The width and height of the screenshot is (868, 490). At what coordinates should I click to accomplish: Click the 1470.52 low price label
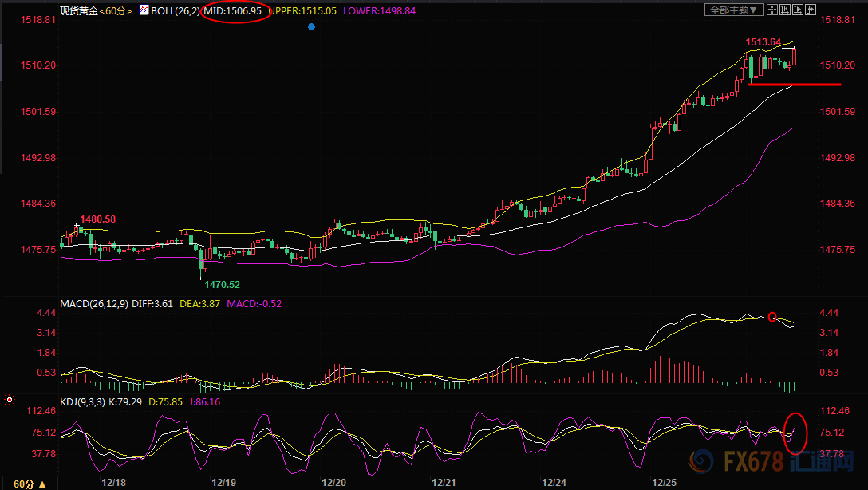coord(222,285)
